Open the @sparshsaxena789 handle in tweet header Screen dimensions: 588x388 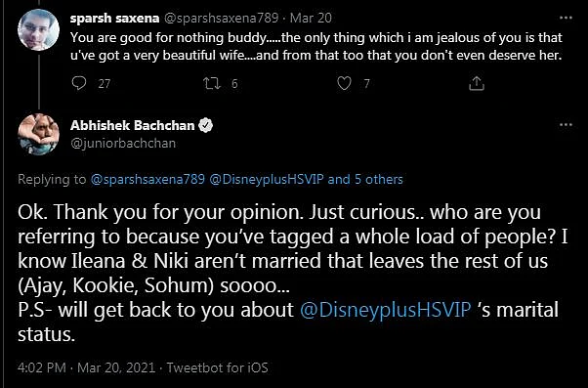222,18
